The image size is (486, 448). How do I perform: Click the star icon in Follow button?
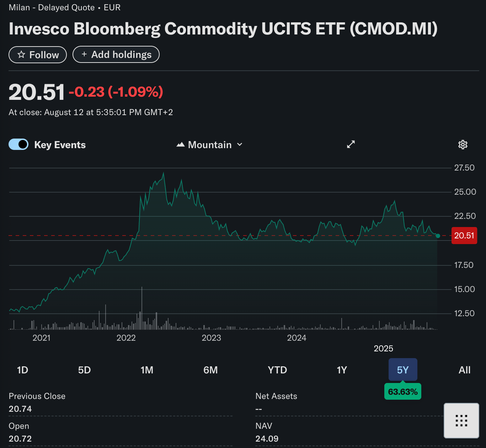pos(21,55)
